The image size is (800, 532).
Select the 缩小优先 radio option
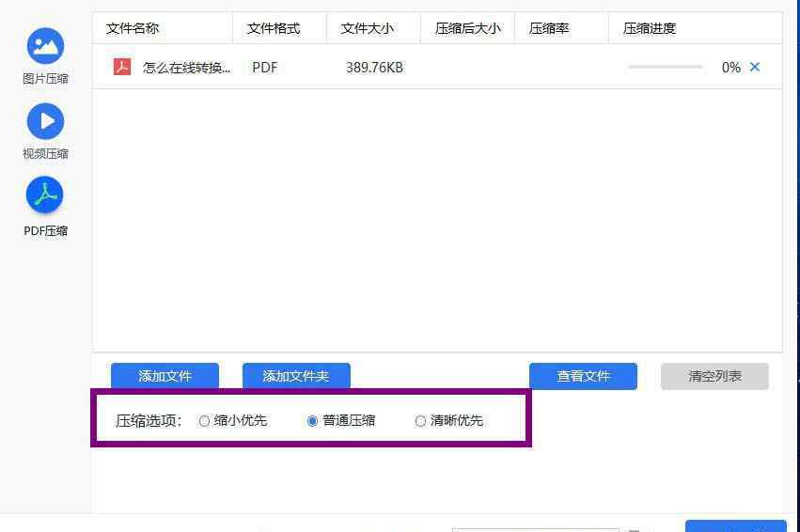pos(232,421)
